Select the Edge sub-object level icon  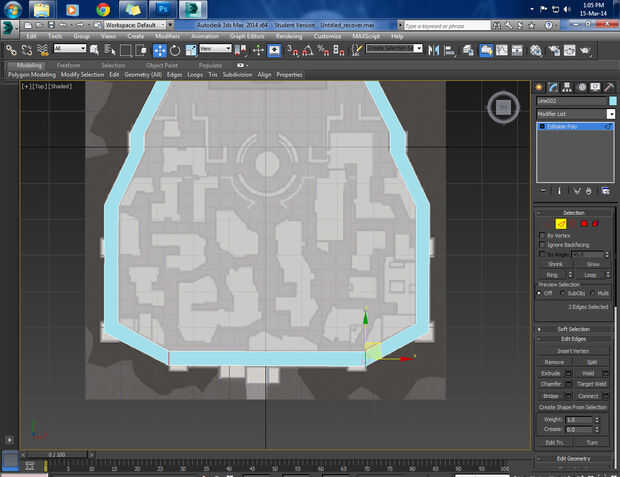(561, 223)
